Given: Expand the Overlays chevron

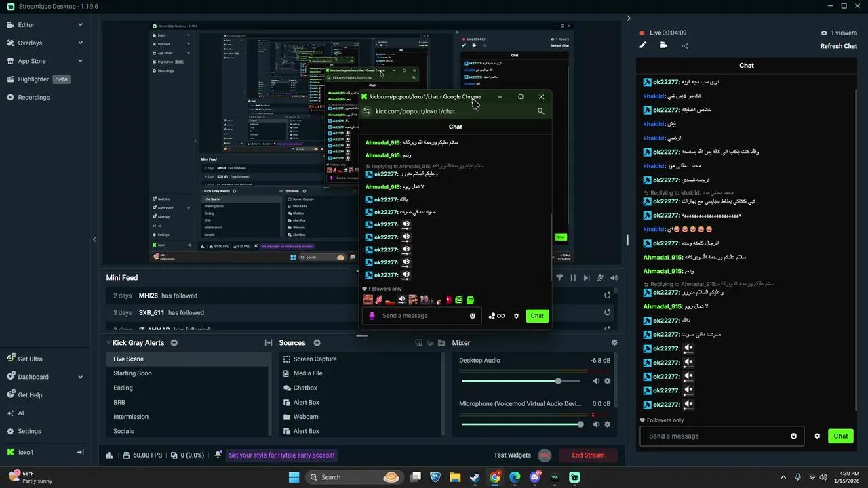Looking at the screenshot, I should [x=80, y=43].
